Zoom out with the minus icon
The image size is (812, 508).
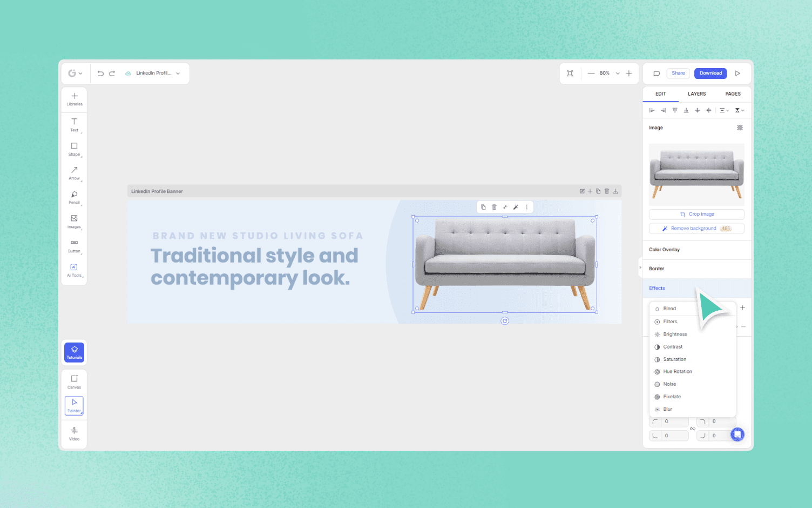pyautogui.click(x=591, y=73)
